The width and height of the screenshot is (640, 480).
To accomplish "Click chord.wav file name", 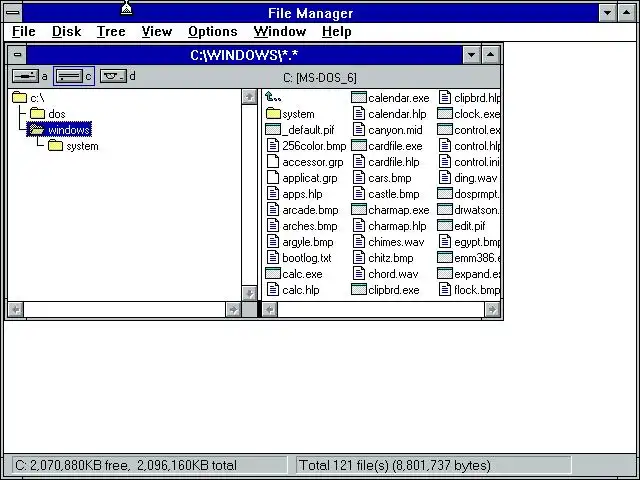I will tap(393, 274).
